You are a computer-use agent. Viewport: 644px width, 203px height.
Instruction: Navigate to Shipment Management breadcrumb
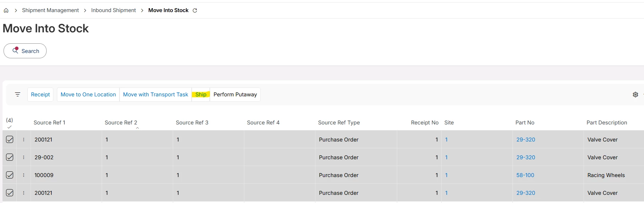tap(50, 10)
